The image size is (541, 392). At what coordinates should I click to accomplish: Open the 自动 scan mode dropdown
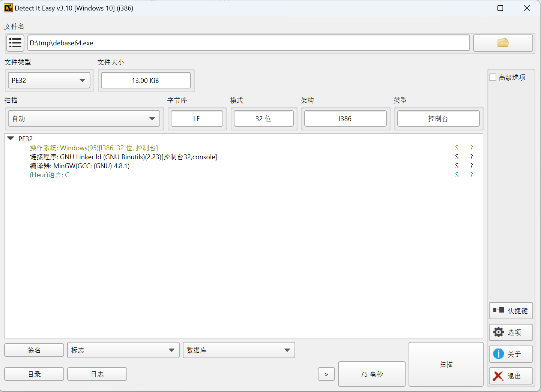click(x=84, y=118)
